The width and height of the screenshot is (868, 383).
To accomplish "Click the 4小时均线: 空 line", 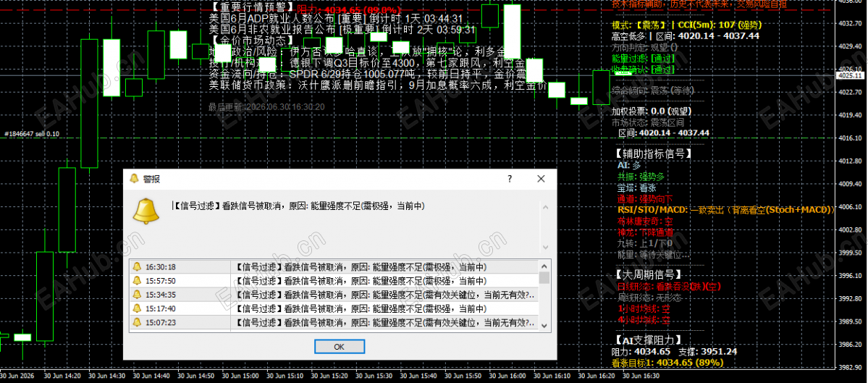I will click(x=644, y=320).
